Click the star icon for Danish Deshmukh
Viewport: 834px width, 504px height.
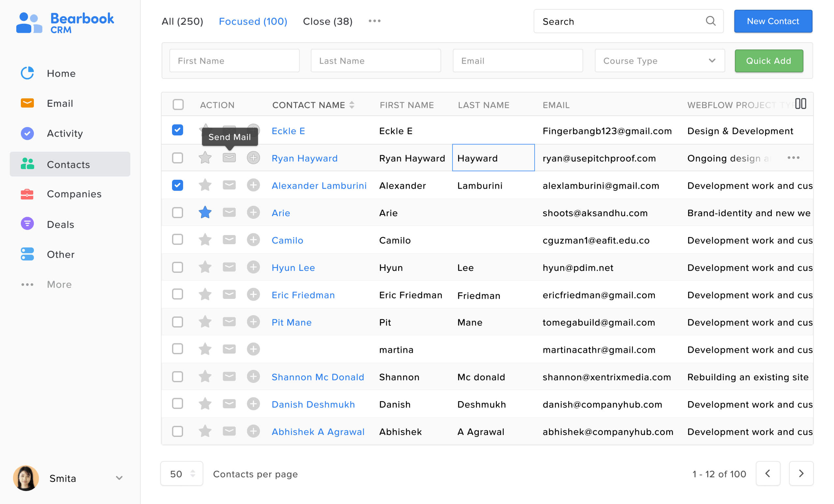[x=206, y=405]
